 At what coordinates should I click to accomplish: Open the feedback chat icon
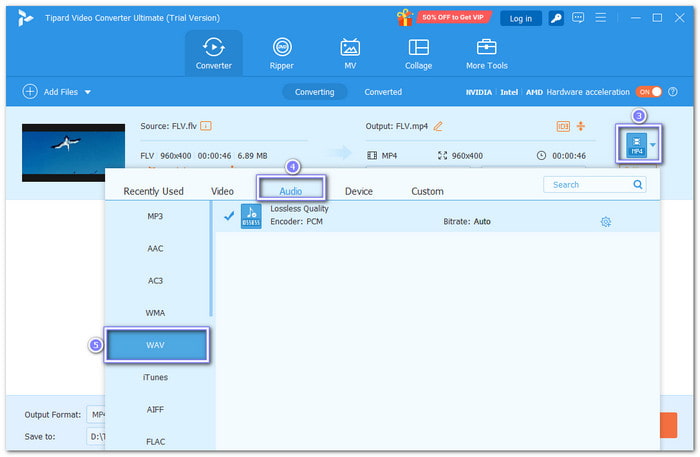point(578,18)
